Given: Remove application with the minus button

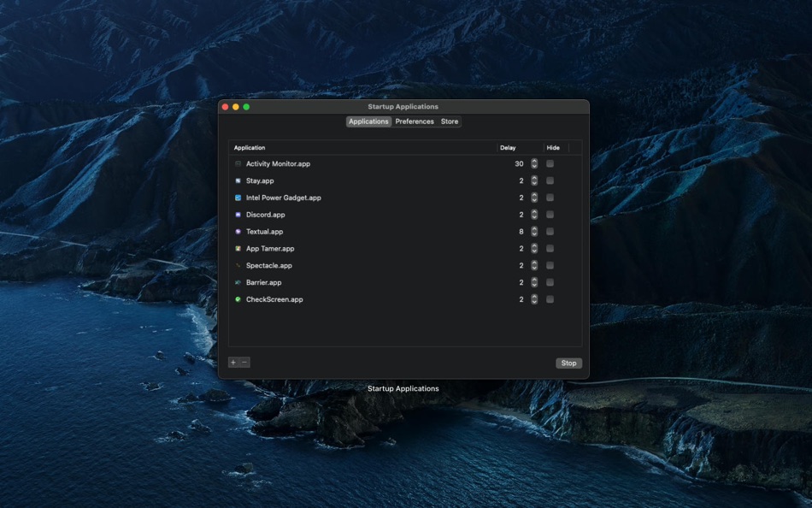Looking at the screenshot, I should coord(245,363).
